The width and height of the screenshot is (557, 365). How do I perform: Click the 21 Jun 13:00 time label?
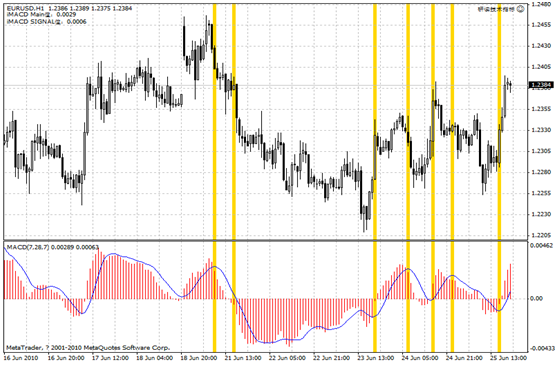(243, 358)
